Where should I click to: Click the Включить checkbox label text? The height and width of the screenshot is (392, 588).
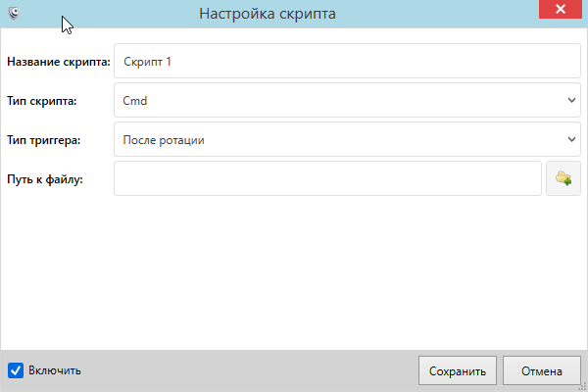pos(55,370)
